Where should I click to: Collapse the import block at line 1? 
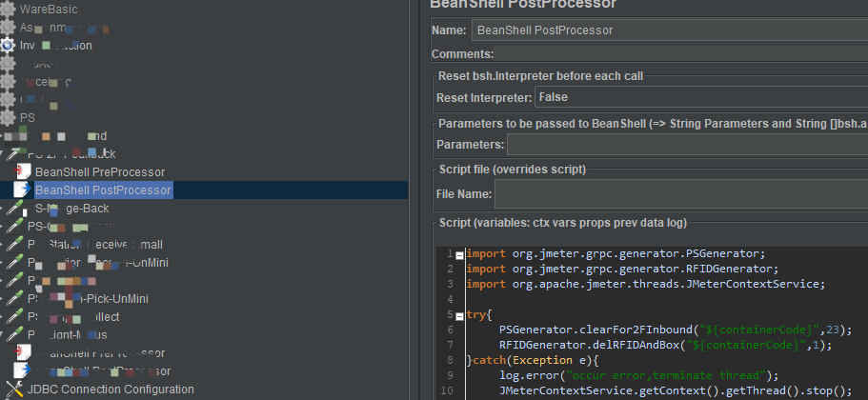(459, 254)
